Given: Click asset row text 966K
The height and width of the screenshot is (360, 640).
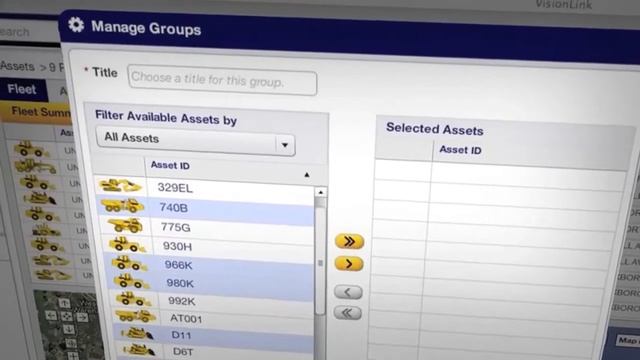Looking at the screenshot, I should [178, 265].
